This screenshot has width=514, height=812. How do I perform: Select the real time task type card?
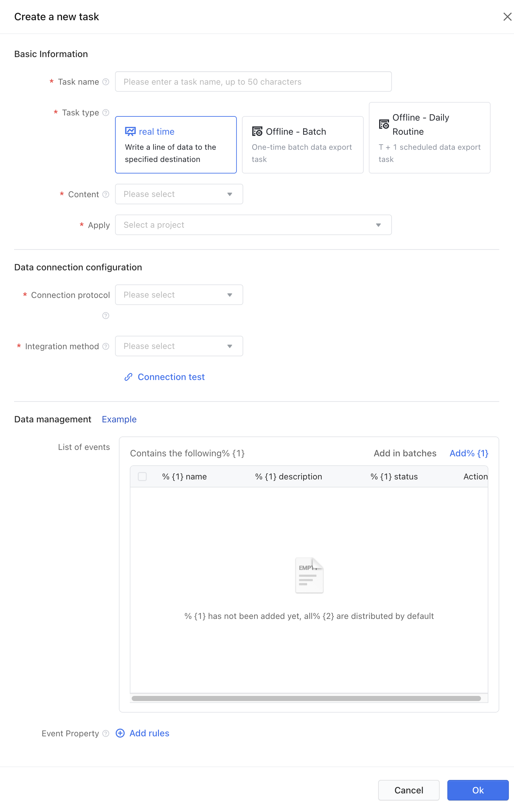(x=176, y=145)
